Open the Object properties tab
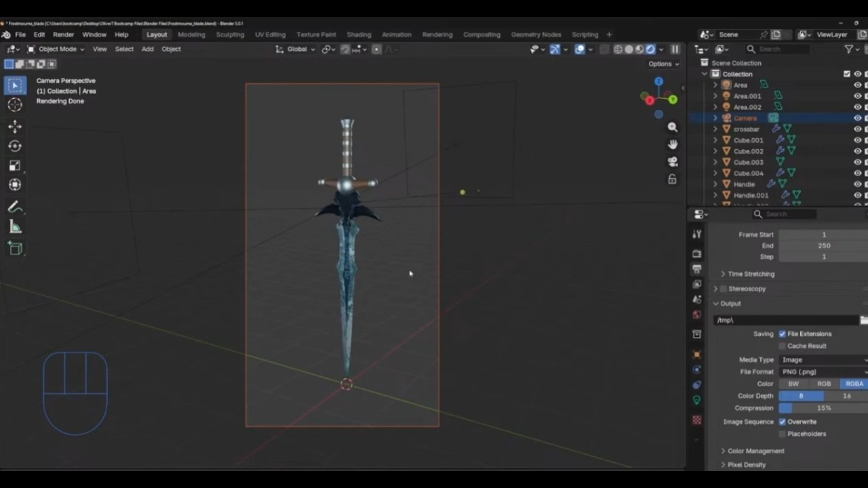Viewport: 868px width, 488px height. (x=696, y=354)
